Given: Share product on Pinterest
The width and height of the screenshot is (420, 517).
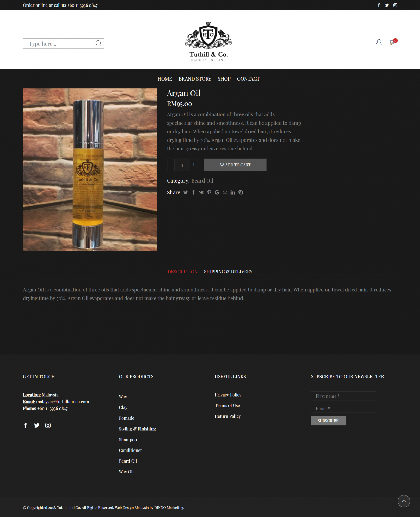Looking at the screenshot, I should point(209,192).
